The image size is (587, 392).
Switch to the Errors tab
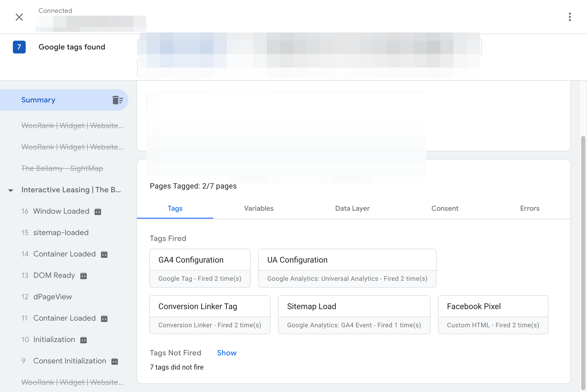coord(530,209)
